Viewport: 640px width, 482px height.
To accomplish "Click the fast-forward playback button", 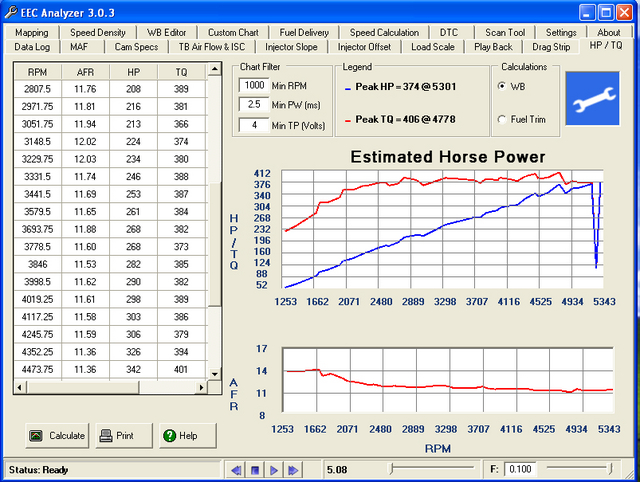I will point(293,470).
